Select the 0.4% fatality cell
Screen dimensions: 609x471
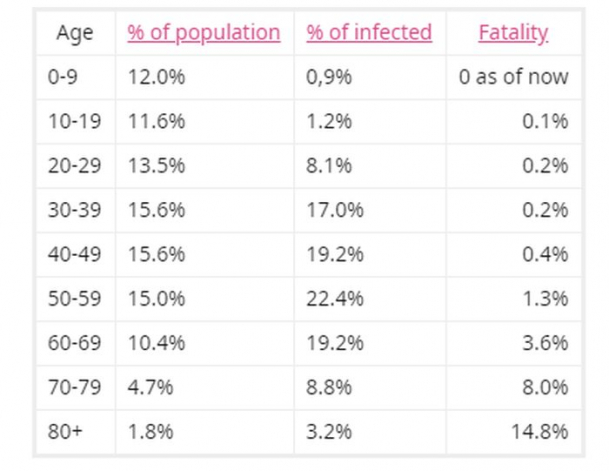click(x=545, y=254)
